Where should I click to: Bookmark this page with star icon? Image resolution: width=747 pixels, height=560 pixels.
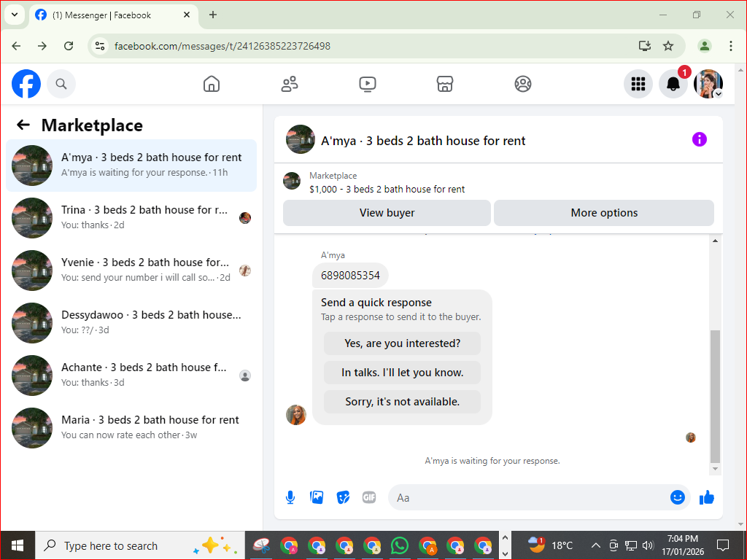[x=668, y=46]
